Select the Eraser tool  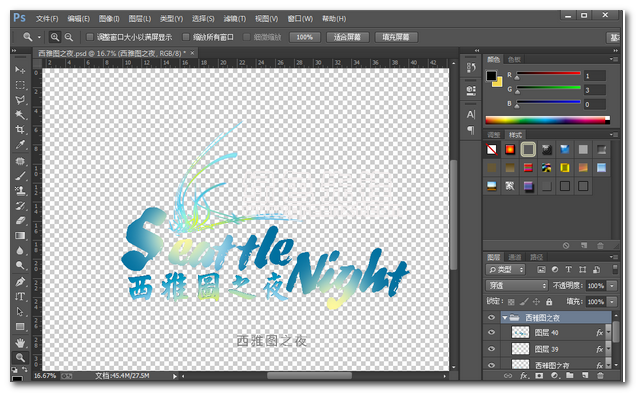[20, 221]
